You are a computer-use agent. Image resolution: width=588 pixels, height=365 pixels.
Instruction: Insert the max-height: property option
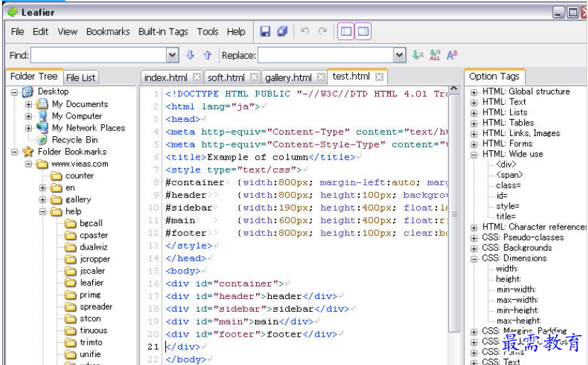coord(518,321)
